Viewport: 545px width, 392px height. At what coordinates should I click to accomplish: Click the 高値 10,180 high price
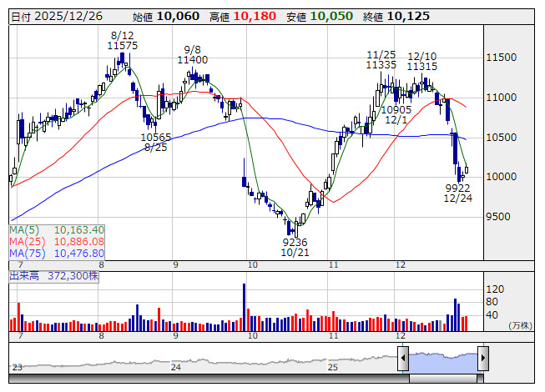pos(243,17)
